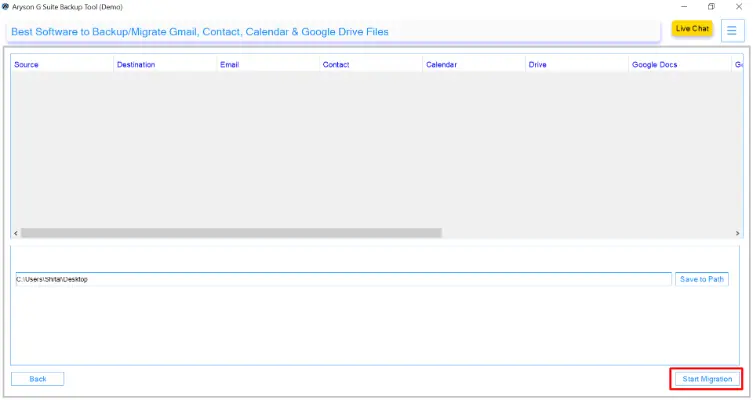Go back with the Back button
This screenshot has width=753, height=400.
tap(38, 379)
